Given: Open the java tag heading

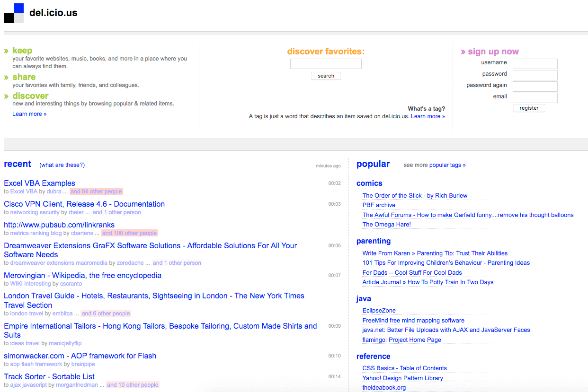Looking at the screenshot, I should pos(364,299).
